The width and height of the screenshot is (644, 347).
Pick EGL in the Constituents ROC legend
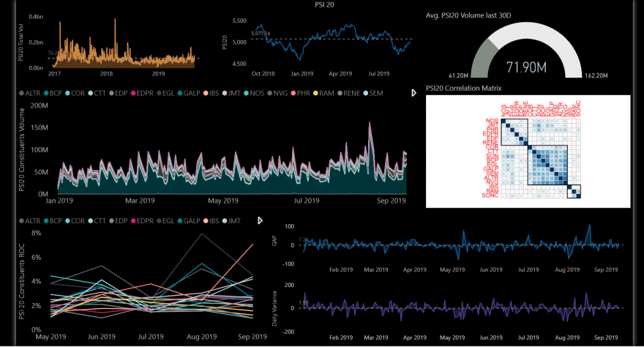click(x=165, y=221)
